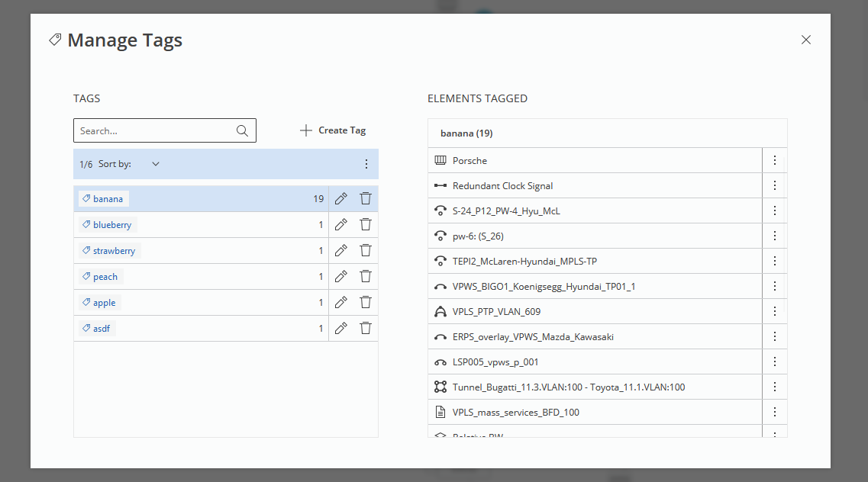Open options for VPLS_mass_services_BFD_100
The image size is (868, 482).
tap(774, 413)
